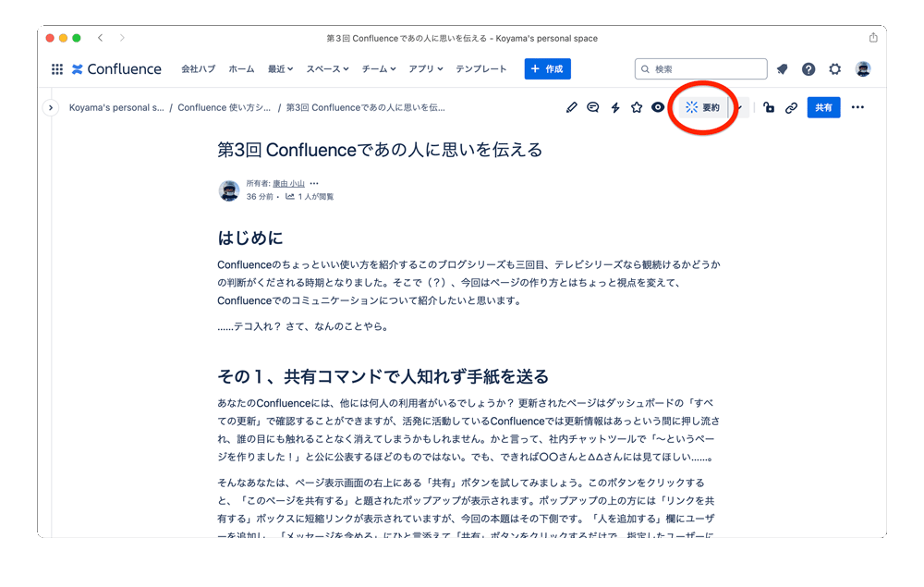
Task: Click the window share icon in the title bar
Action: pyautogui.click(x=873, y=38)
